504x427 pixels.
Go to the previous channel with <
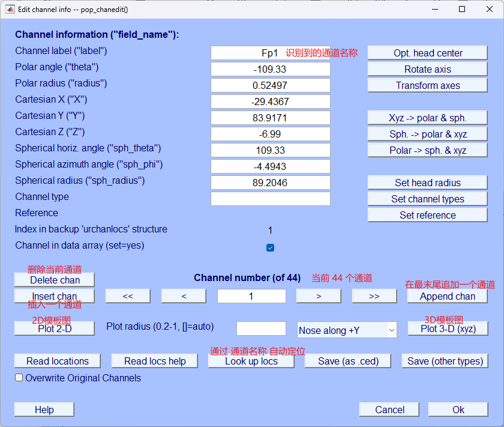tap(184, 296)
